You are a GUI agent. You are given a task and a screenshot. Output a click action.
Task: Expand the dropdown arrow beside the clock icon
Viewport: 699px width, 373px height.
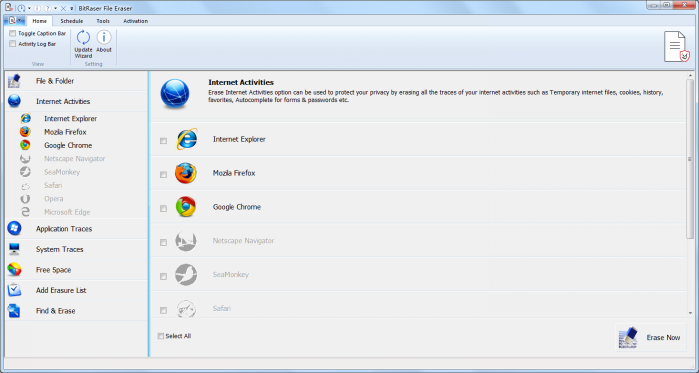click(x=29, y=8)
